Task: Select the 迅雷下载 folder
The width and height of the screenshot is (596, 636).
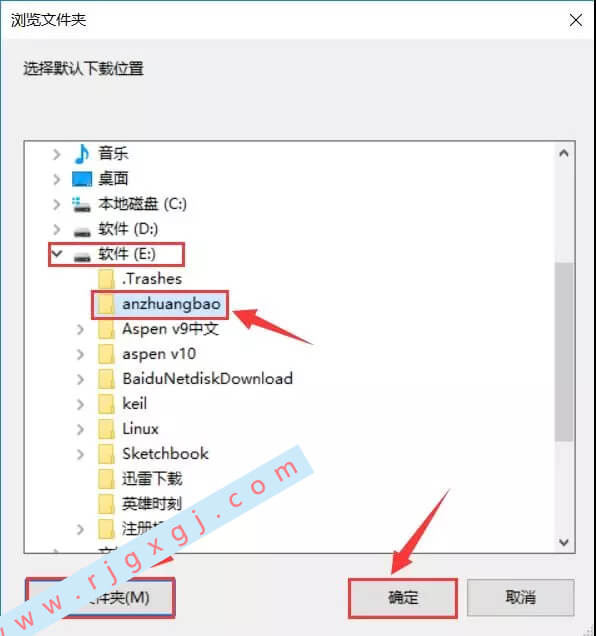Action: pyautogui.click(x=152, y=479)
